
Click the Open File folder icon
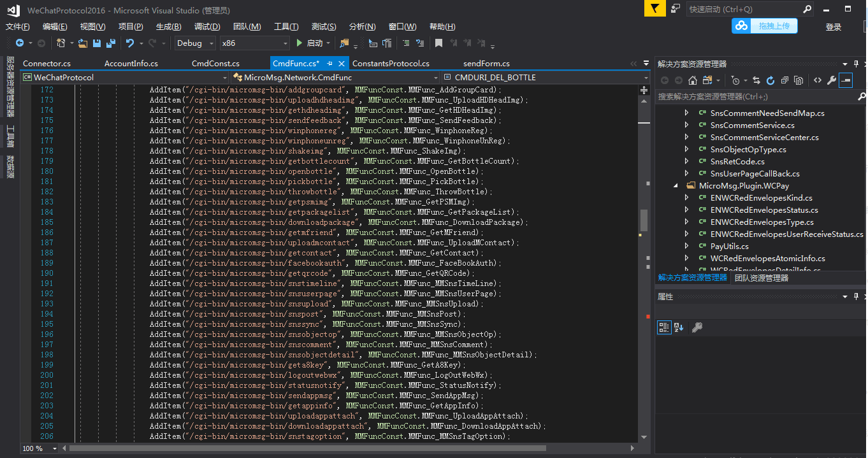click(x=83, y=43)
